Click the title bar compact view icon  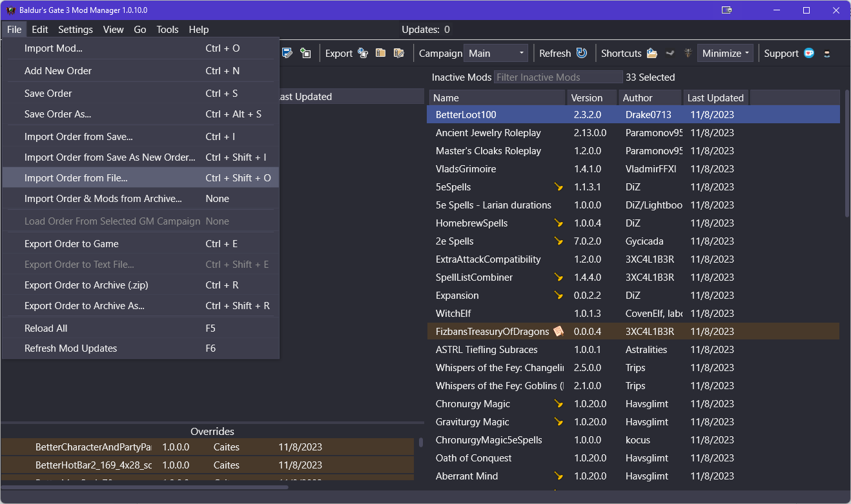pos(726,10)
